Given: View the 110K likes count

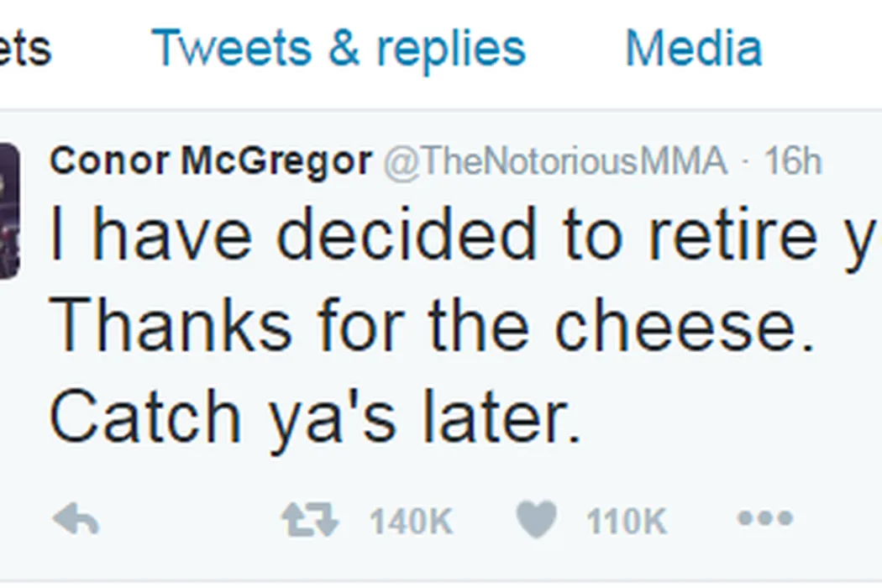Looking at the screenshot, I should [626, 522].
